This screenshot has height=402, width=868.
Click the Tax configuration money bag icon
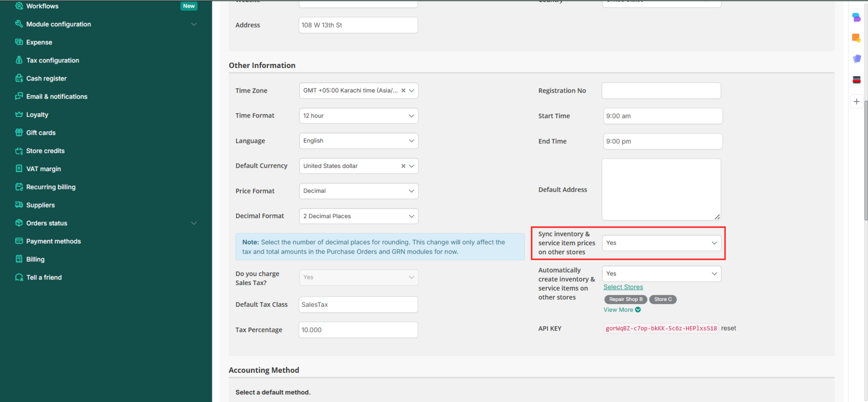pos(19,60)
